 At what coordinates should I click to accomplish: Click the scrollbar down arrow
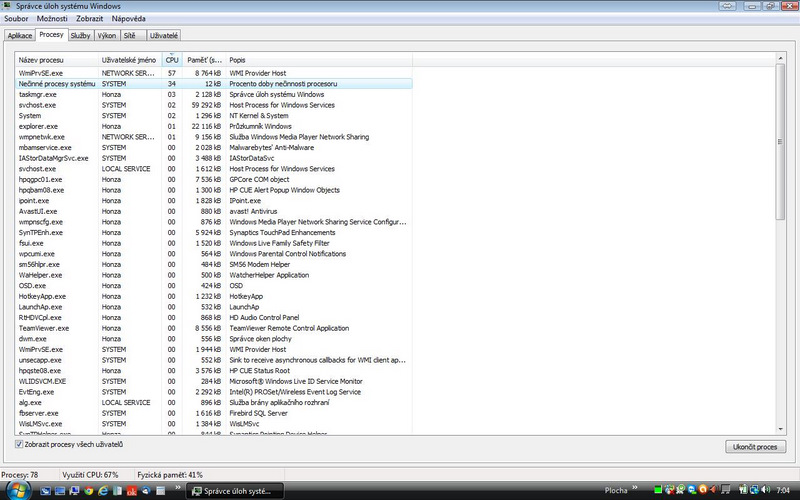click(780, 430)
